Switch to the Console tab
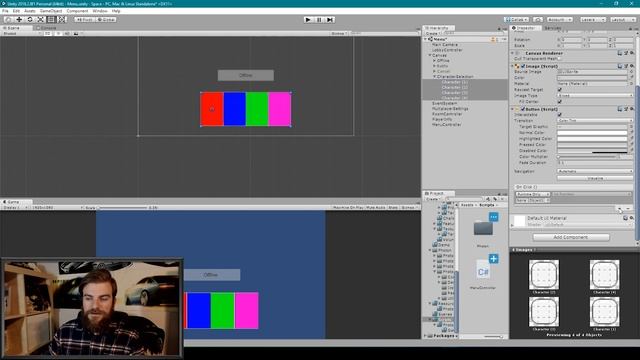Viewport: 640px width, 360px height. pos(48,28)
